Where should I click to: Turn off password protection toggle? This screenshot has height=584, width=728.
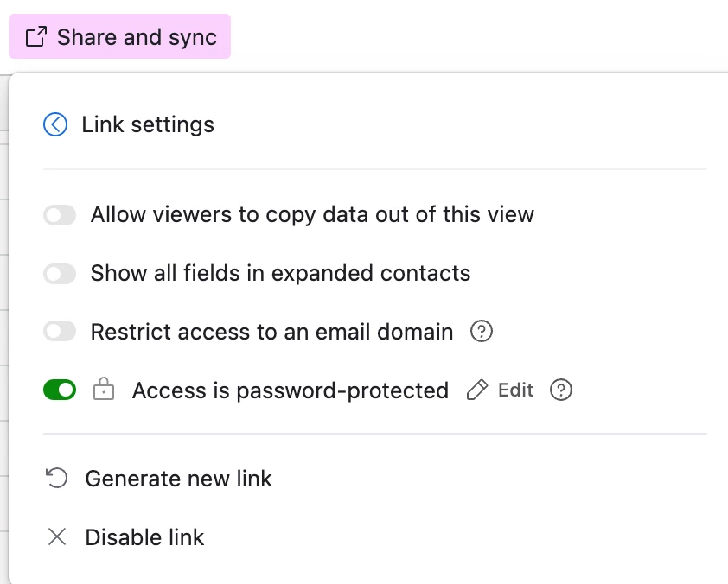tap(60, 390)
